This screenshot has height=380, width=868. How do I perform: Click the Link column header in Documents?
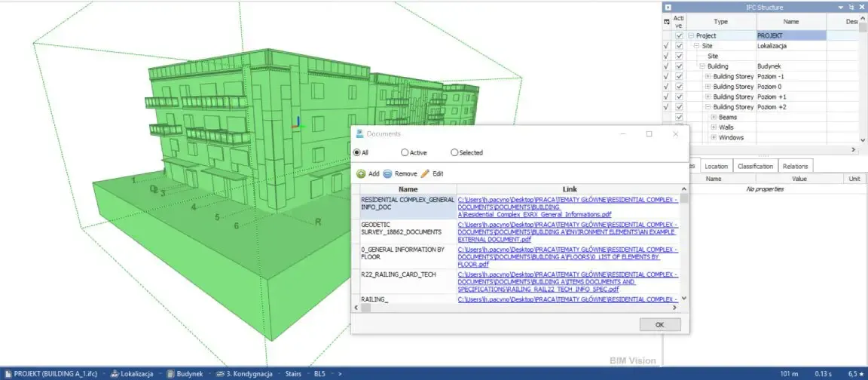[570, 189]
